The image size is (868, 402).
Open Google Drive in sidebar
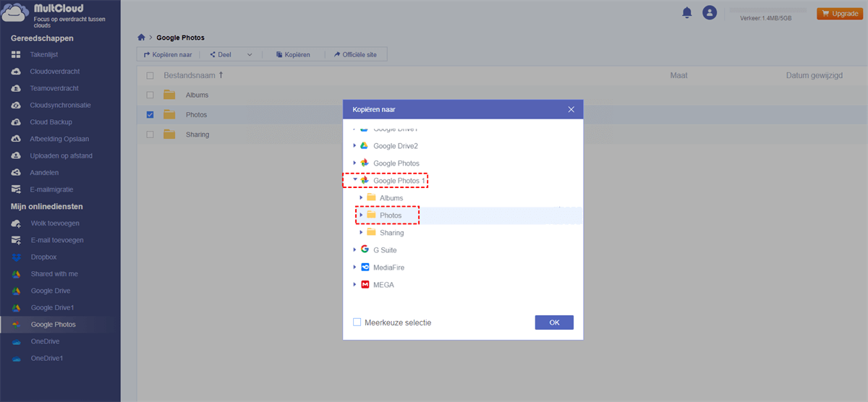pos(51,291)
